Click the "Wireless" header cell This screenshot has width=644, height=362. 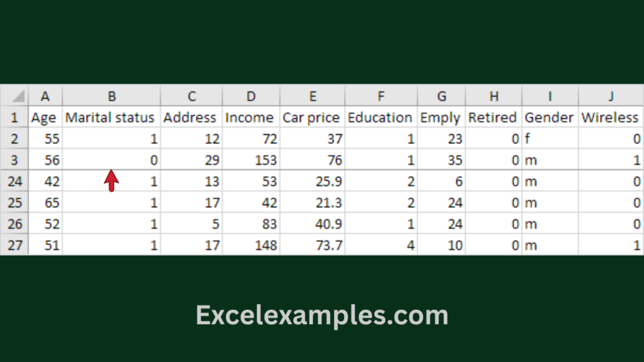coord(610,118)
